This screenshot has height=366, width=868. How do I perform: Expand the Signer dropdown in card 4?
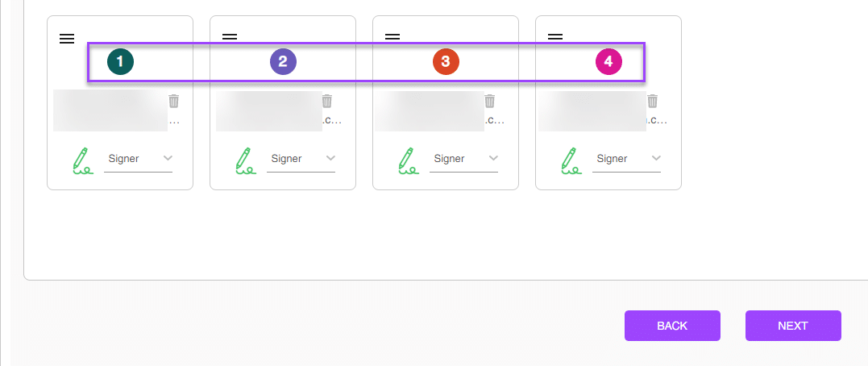click(627, 159)
